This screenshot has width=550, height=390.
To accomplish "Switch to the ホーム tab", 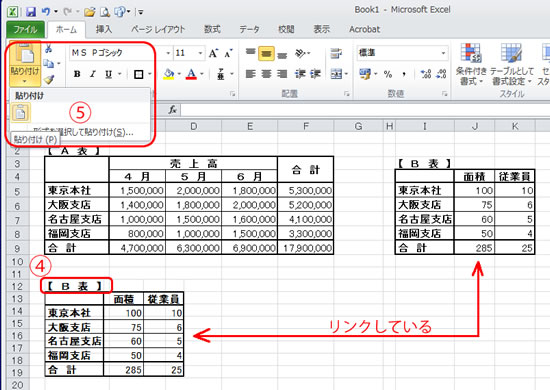I will 66,29.
